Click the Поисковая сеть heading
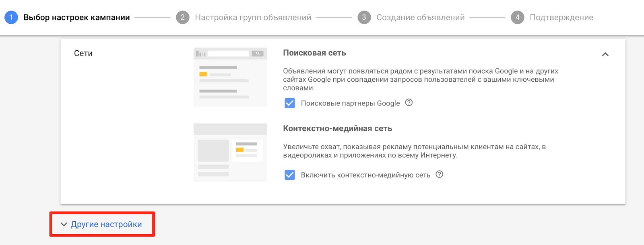This screenshot has width=644, height=245. [x=314, y=53]
